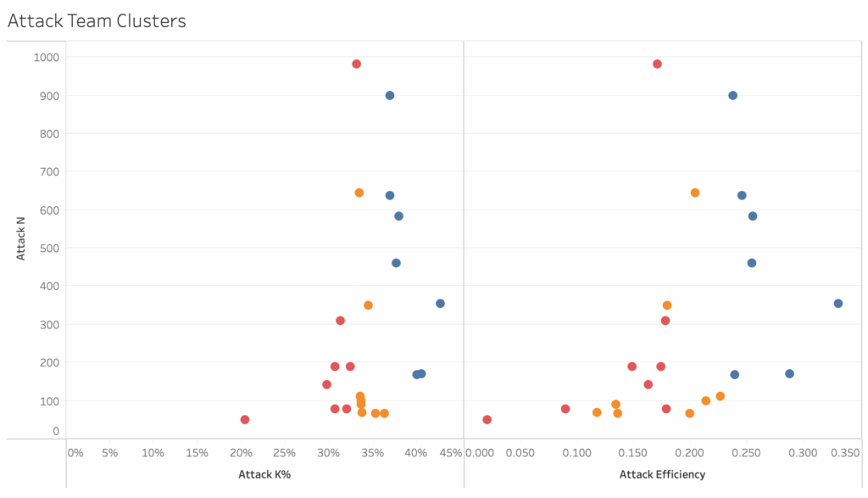Screen dimensions: 868x498
Task: Click the rightmost blue point in the Attack Efficiency chart
Action: click(x=838, y=304)
